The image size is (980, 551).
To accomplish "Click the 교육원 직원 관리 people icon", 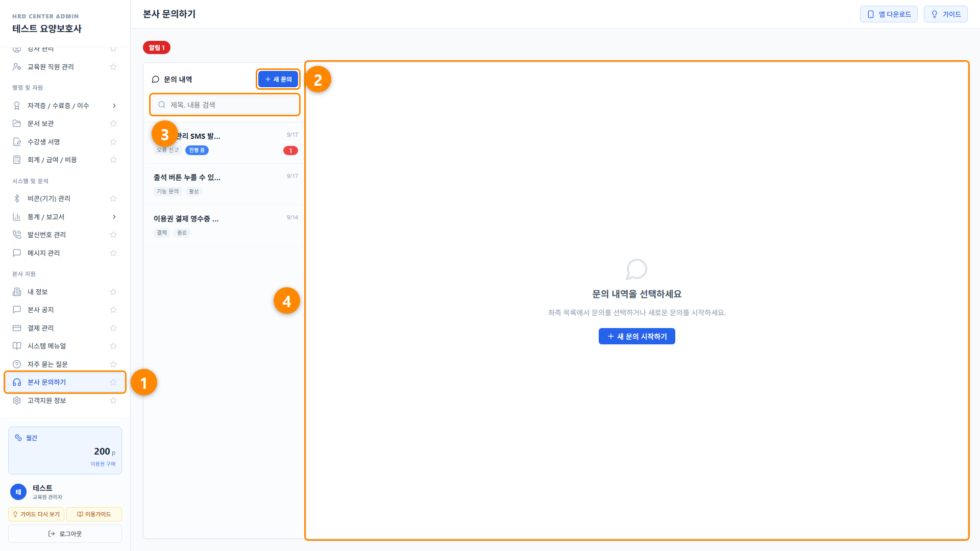I will click(x=17, y=67).
